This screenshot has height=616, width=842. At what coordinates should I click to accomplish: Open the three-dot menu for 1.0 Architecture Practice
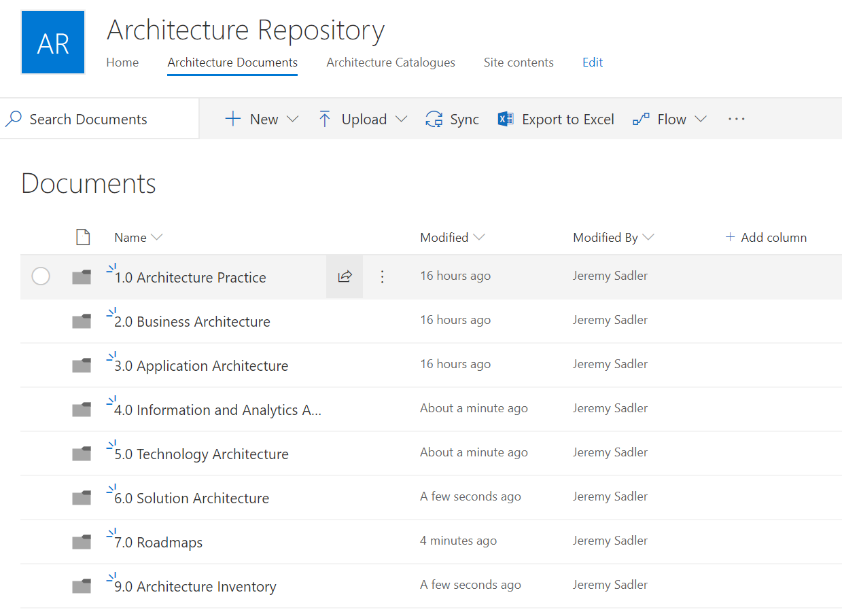pos(382,276)
